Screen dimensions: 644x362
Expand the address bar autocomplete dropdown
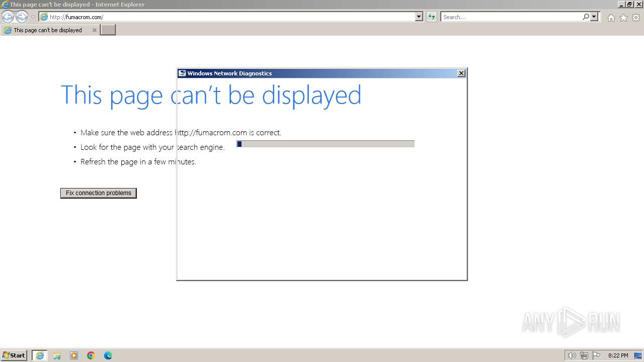(419, 17)
